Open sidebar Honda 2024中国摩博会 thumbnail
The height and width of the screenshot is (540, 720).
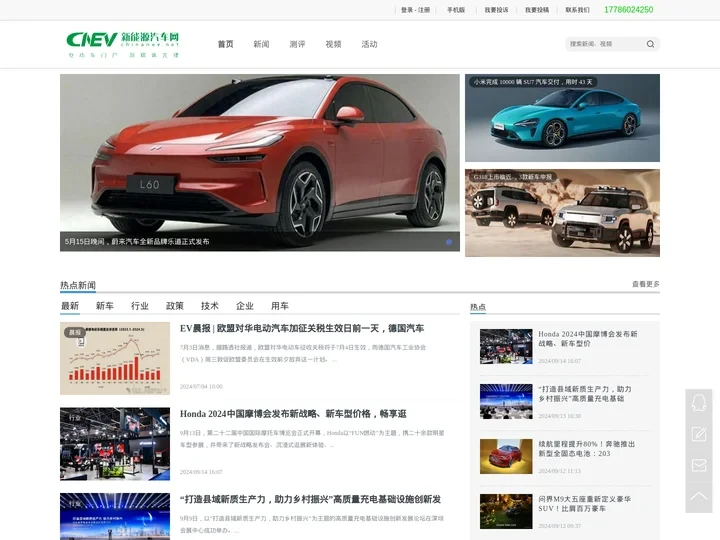click(506, 346)
